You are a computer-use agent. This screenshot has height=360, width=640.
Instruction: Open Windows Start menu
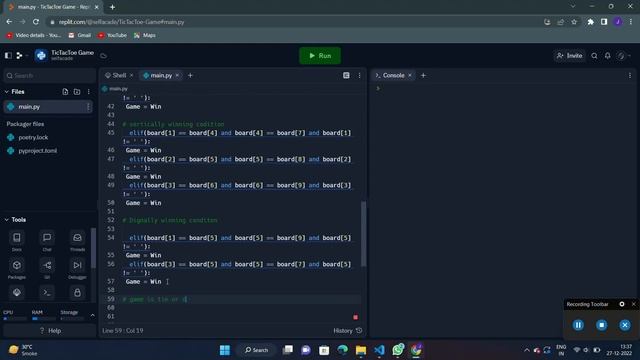pyautogui.click(x=224, y=350)
